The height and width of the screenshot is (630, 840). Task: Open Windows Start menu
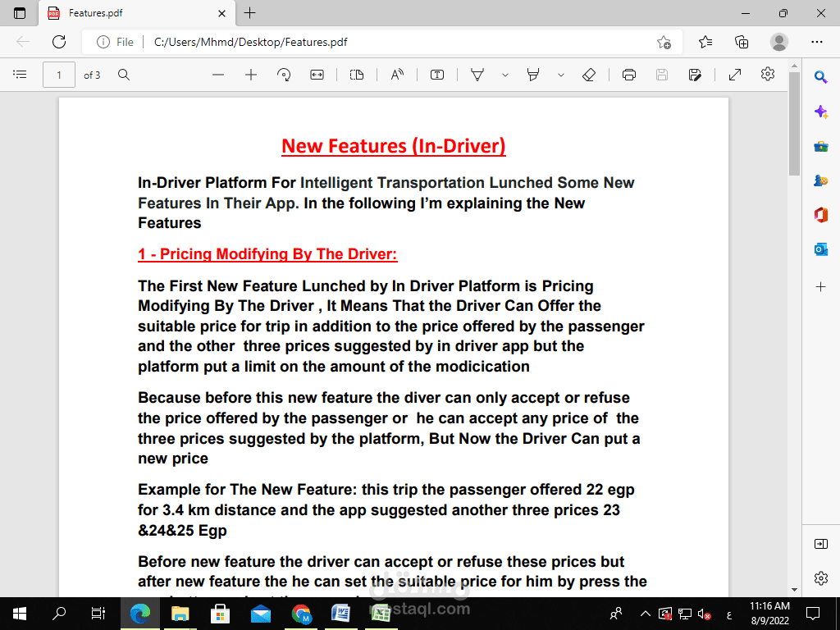pos(20,613)
